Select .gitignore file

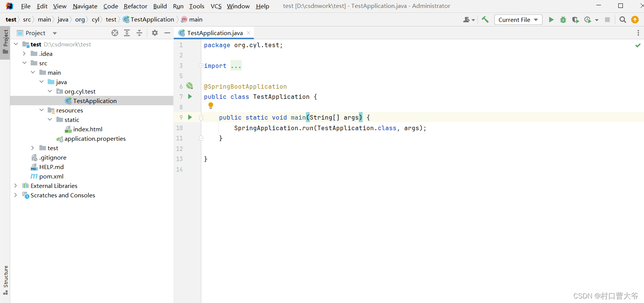coord(53,157)
